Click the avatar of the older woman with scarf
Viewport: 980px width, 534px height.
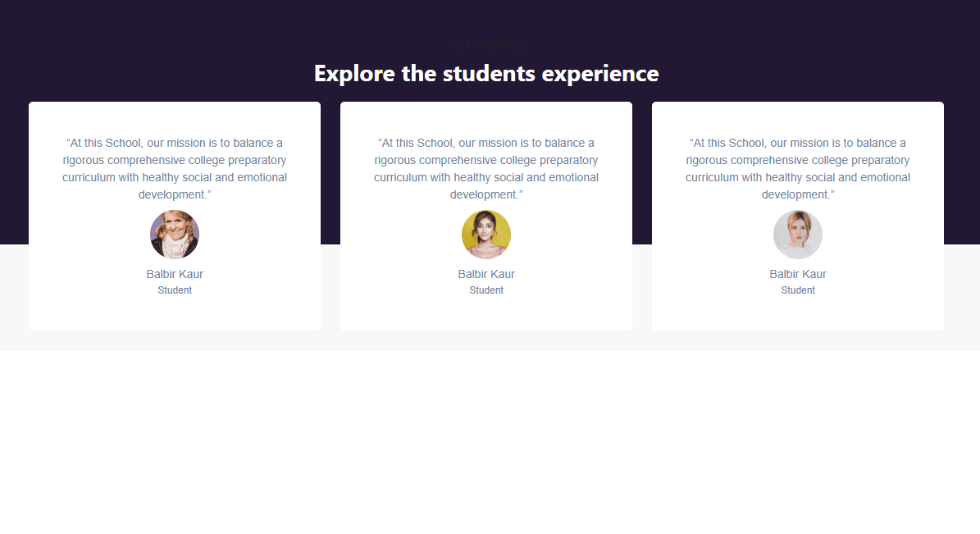coord(175,235)
